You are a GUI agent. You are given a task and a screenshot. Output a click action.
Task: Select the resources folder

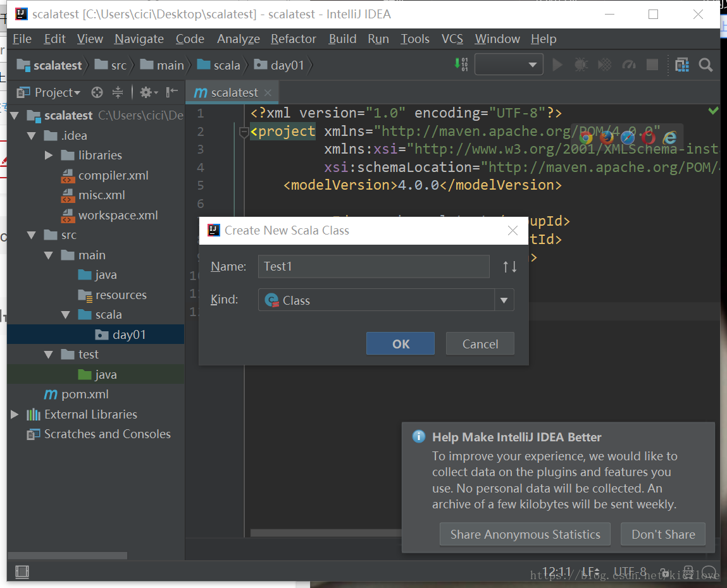click(x=113, y=295)
